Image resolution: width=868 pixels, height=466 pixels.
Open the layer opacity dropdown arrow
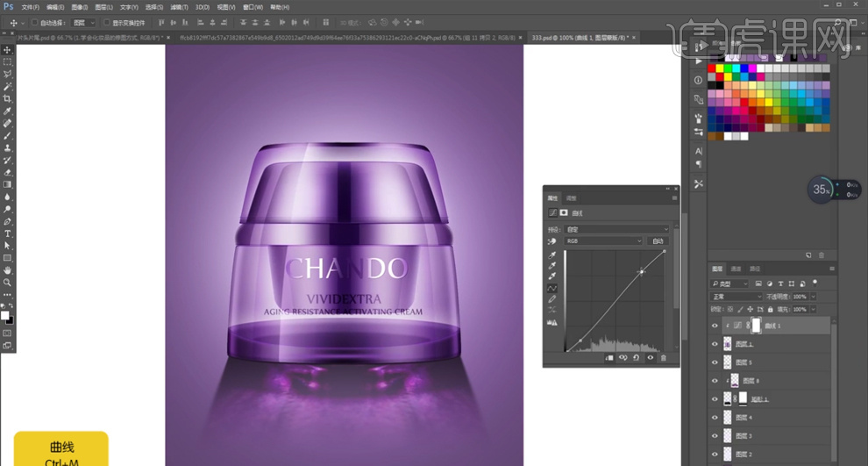coord(813,297)
